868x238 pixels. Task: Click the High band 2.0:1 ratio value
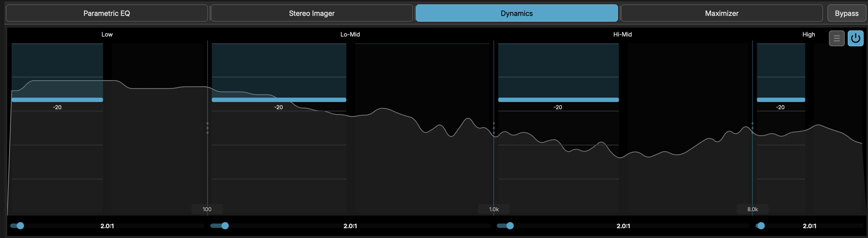pyautogui.click(x=810, y=226)
